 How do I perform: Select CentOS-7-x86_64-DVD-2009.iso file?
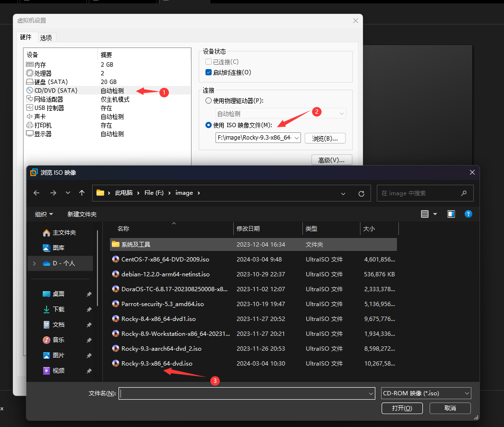coord(253,259)
